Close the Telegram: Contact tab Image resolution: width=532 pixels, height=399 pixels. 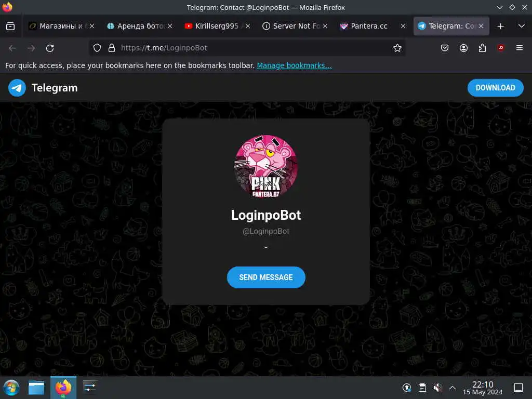pos(481,26)
